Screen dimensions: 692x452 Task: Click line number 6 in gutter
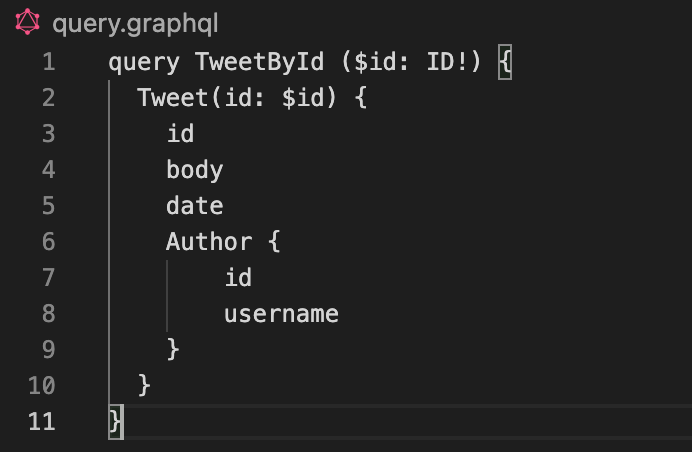49,242
